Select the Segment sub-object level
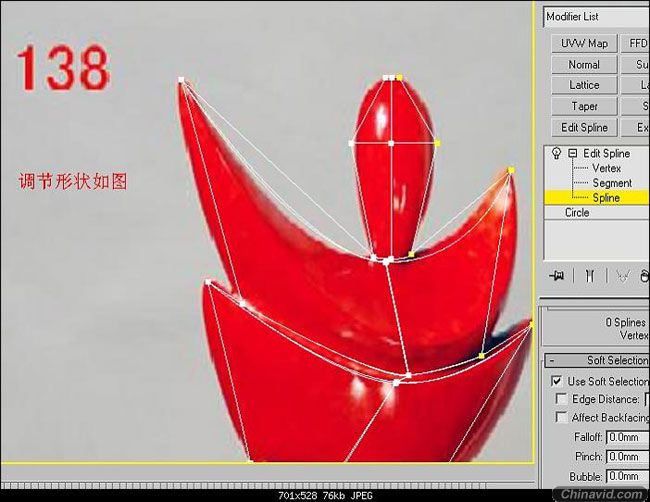650x502 pixels. pyautogui.click(x=612, y=183)
